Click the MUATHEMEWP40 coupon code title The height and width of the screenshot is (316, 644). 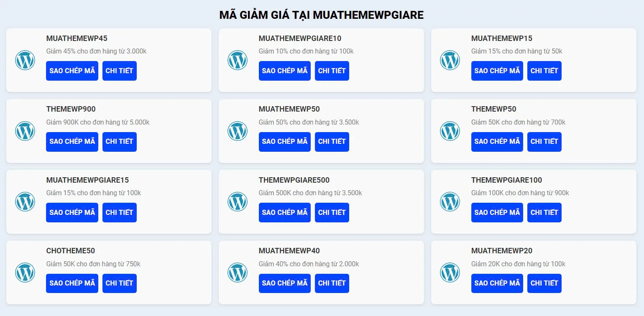coord(288,251)
